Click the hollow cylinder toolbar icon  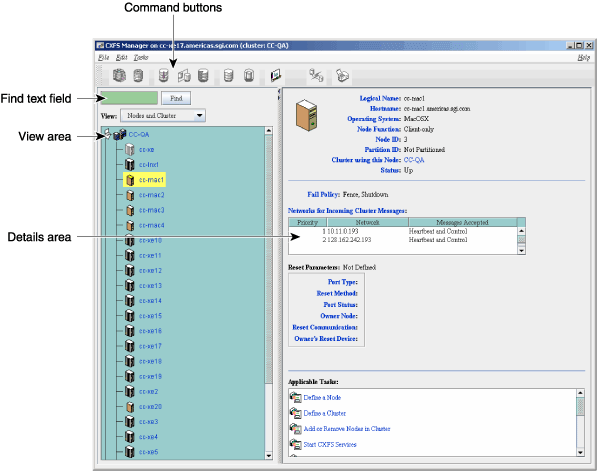coord(249,75)
